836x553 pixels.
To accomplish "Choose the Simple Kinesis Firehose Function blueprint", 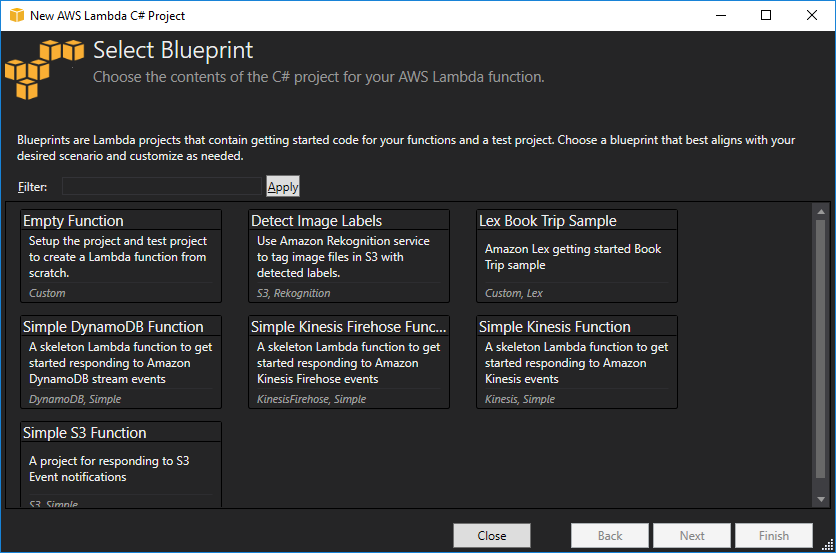I will [x=349, y=361].
